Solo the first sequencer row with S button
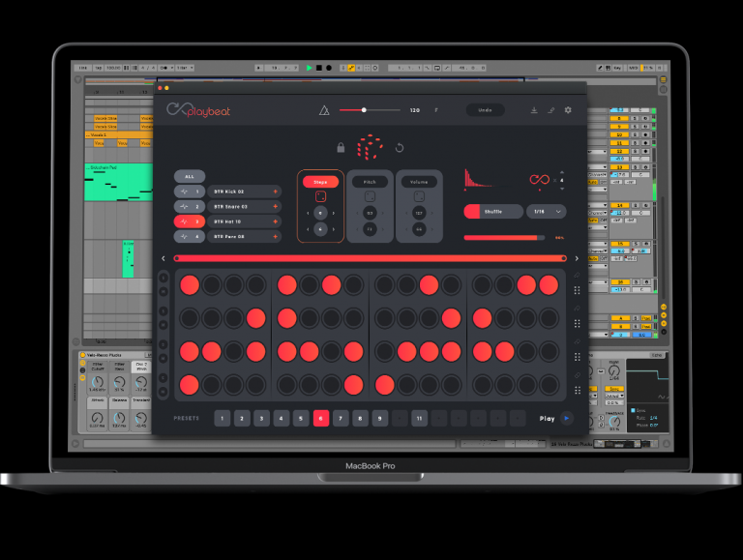 pyautogui.click(x=163, y=278)
